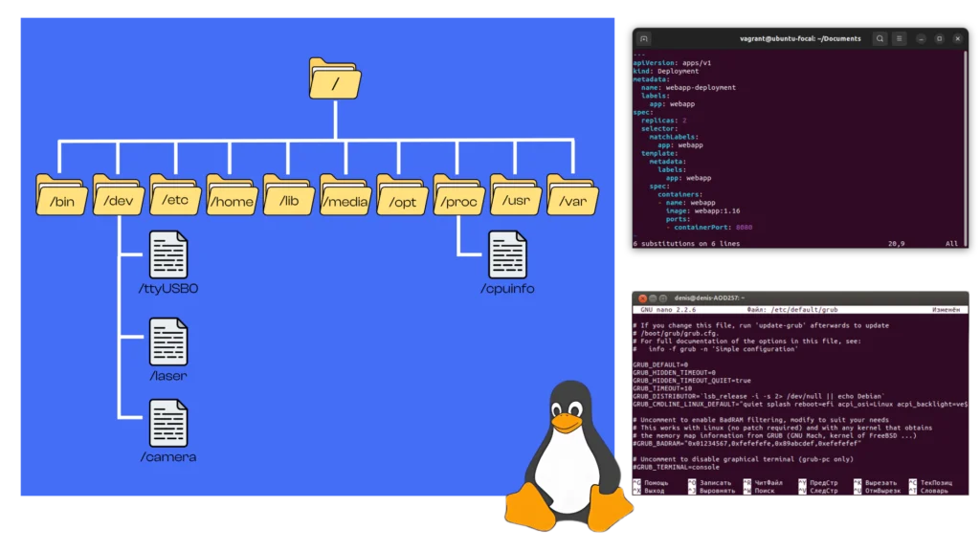Open the /home folder

[x=232, y=194]
